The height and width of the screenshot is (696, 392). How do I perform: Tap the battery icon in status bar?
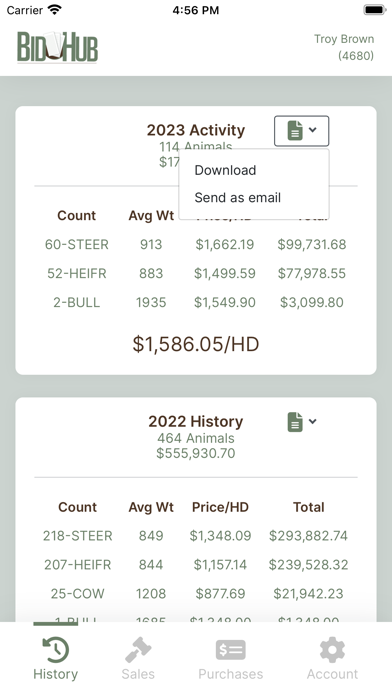click(375, 10)
